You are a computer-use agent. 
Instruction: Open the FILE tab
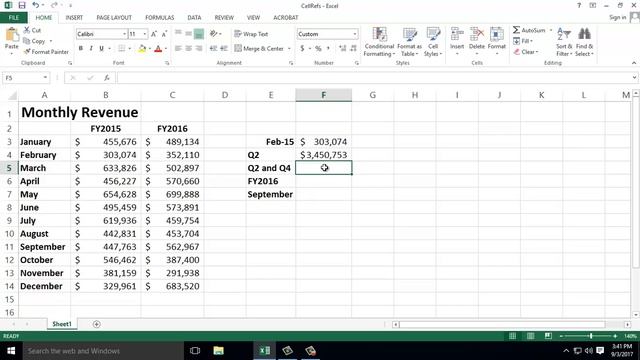click(x=13, y=18)
